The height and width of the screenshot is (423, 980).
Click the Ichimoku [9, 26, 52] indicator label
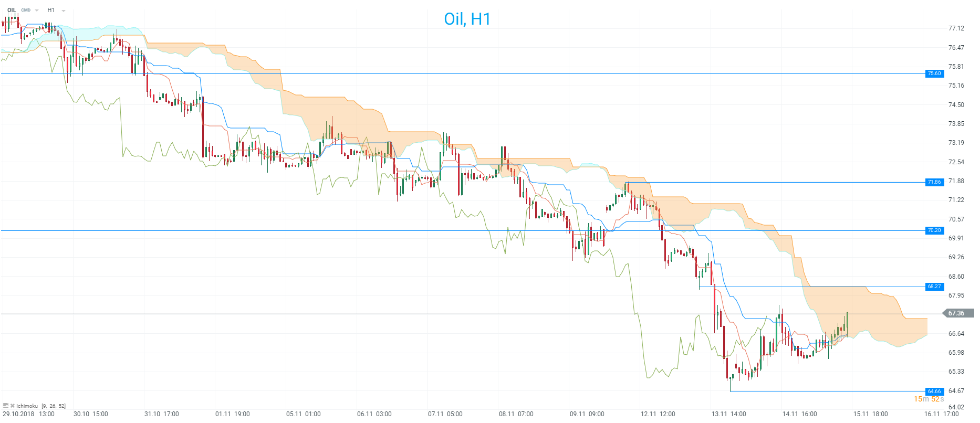[41, 406]
